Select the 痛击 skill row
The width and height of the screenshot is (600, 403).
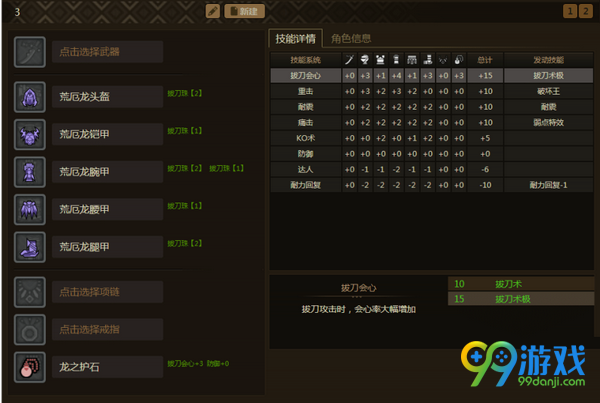[432, 122]
